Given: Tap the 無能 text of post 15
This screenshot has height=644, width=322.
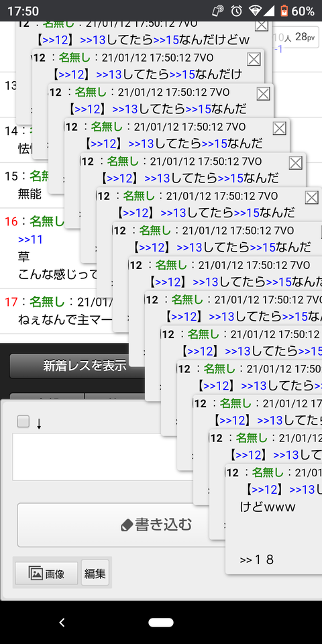Looking at the screenshot, I should click(x=30, y=194).
